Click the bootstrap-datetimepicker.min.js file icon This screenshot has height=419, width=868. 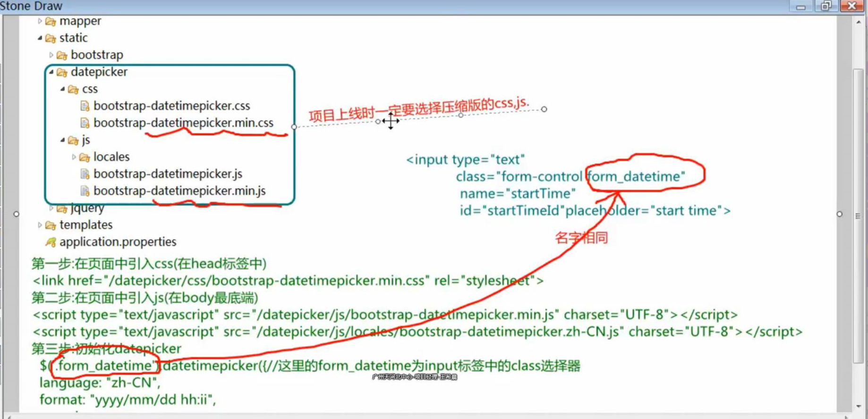[85, 191]
